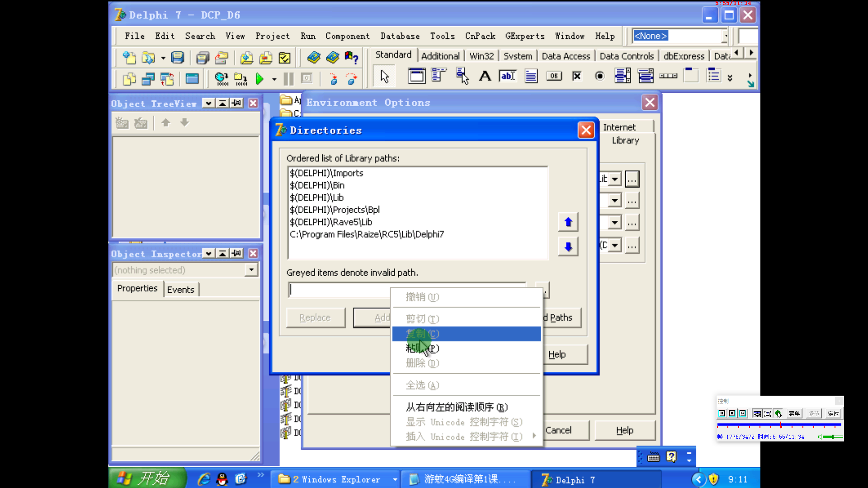Click the Open file toolbar icon
This screenshot has width=868, height=488.
point(148,58)
